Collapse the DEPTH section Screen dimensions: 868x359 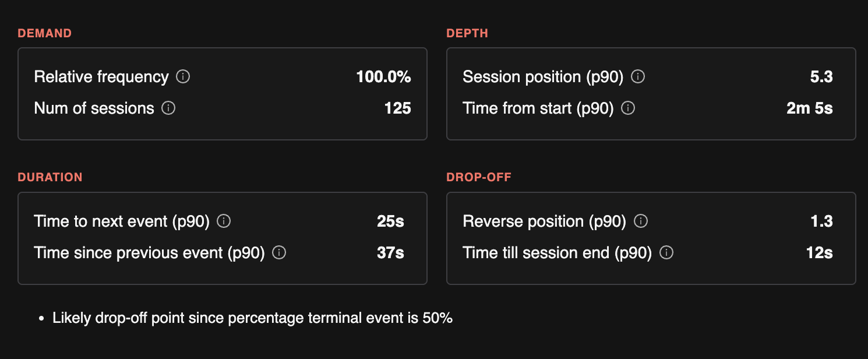(x=468, y=33)
